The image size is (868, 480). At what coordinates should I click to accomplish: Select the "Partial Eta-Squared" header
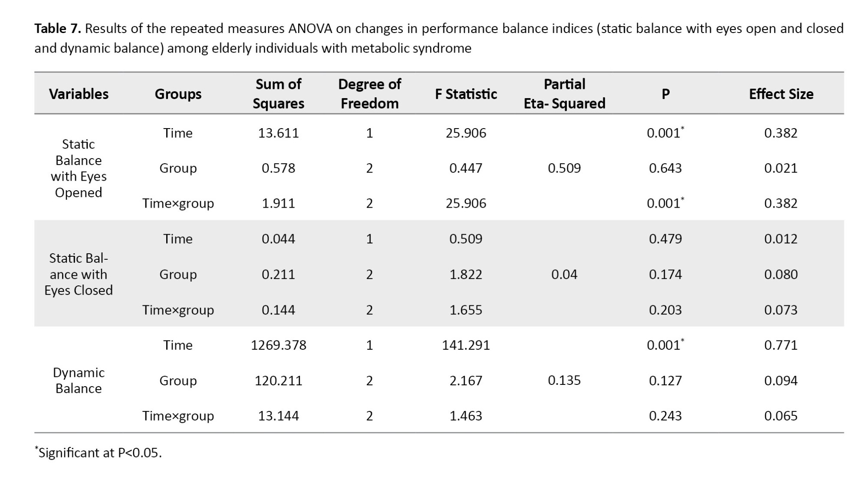[x=564, y=94]
